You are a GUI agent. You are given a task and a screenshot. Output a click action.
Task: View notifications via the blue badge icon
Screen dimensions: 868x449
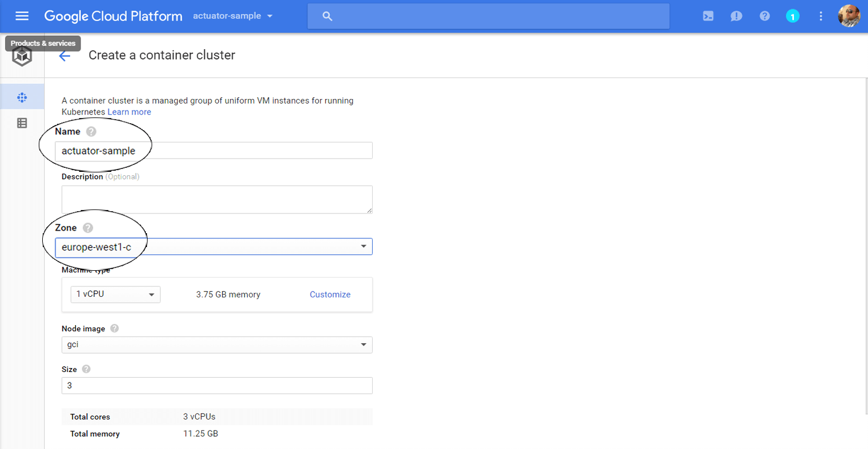point(792,16)
